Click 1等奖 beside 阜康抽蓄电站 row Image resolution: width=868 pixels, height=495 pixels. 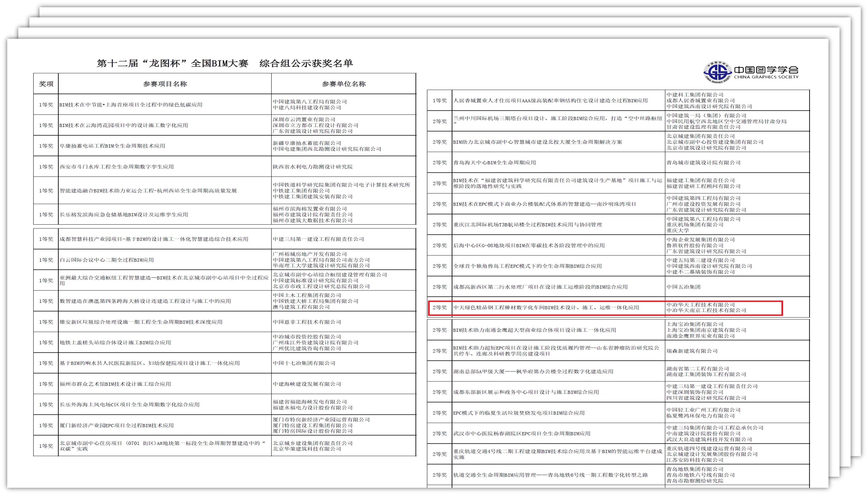[46, 146]
